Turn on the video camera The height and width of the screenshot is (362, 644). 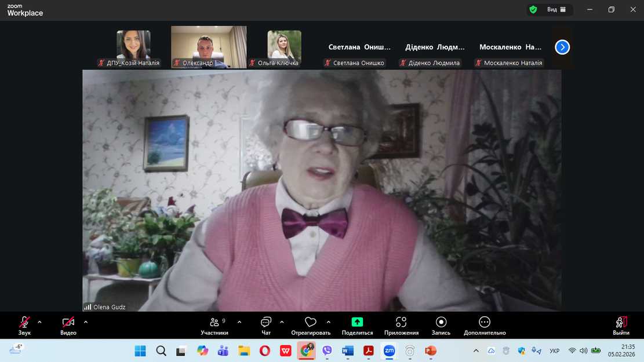(68, 323)
